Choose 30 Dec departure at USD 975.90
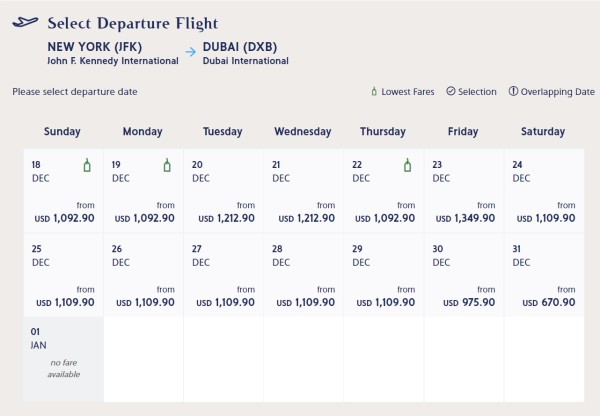Screen dimensions: 600x416 (463, 275)
